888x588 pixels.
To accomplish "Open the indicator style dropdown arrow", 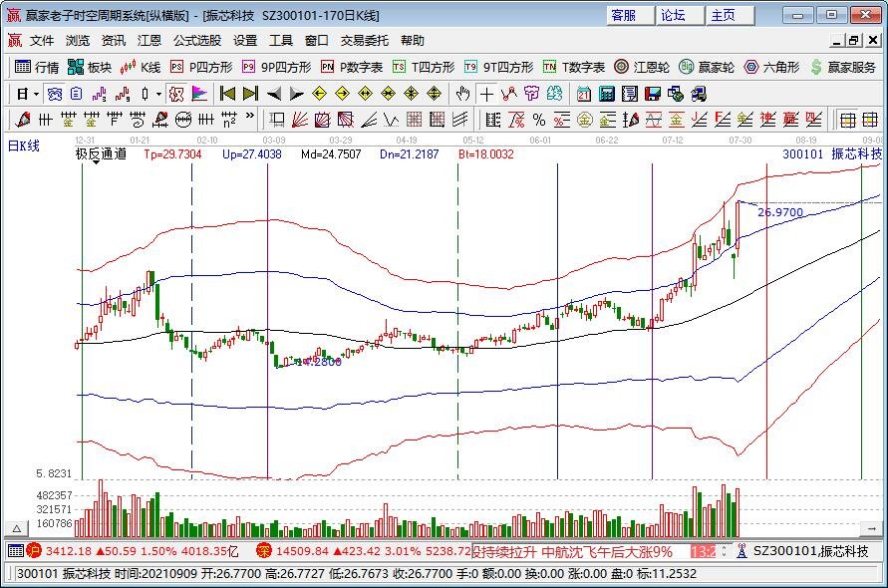I will pyautogui.click(x=158, y=93).
